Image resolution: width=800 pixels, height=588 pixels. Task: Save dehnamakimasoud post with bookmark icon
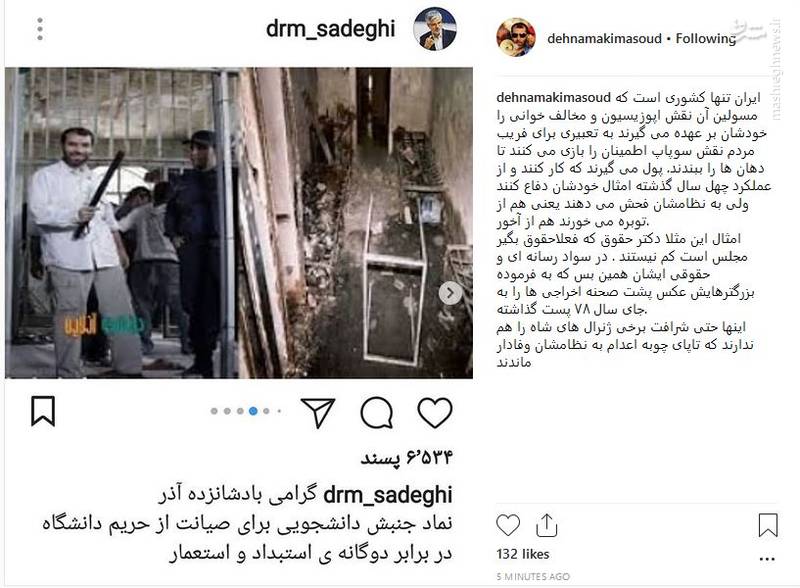(x=768, y=525)
